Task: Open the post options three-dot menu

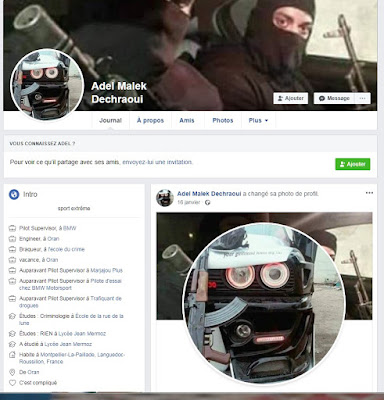Action: [x=369, y=193]
